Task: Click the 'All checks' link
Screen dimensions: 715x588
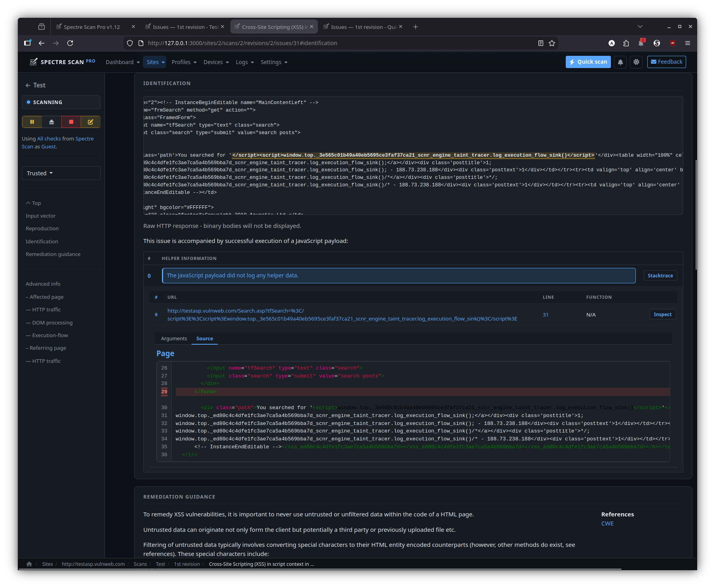Action: click(x=49, y=138)
